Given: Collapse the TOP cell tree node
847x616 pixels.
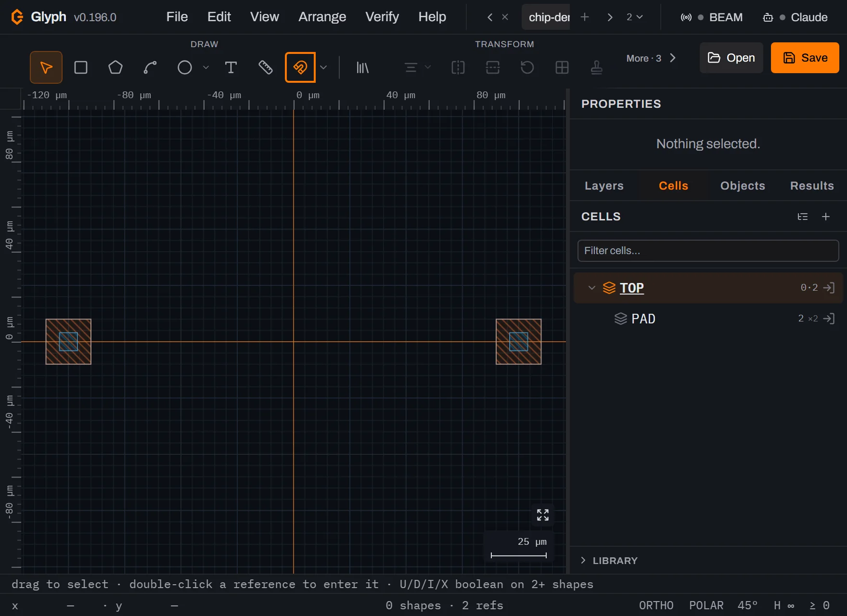Looking at the screenshot, I should (x=592, y=288).
